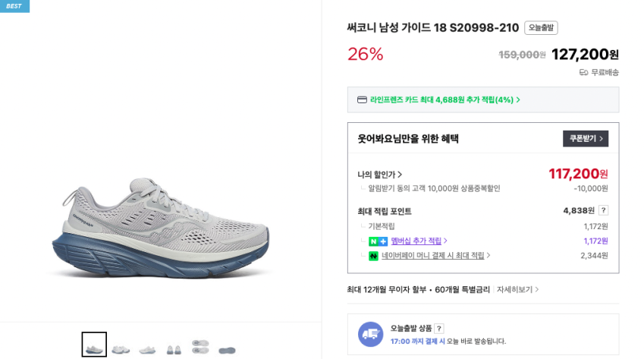Expand 자세히보기 installment details
This screenshot has height=359, width=644.
pos(518,289)
